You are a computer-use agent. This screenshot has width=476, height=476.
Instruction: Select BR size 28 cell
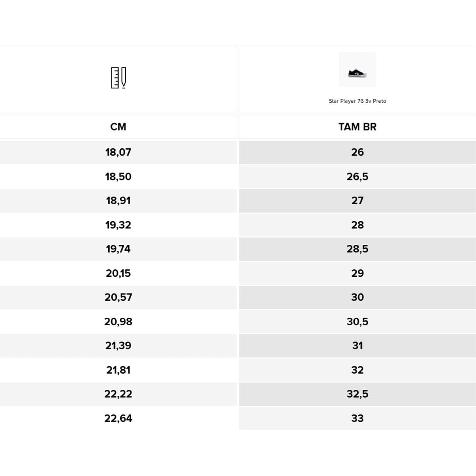357,225
